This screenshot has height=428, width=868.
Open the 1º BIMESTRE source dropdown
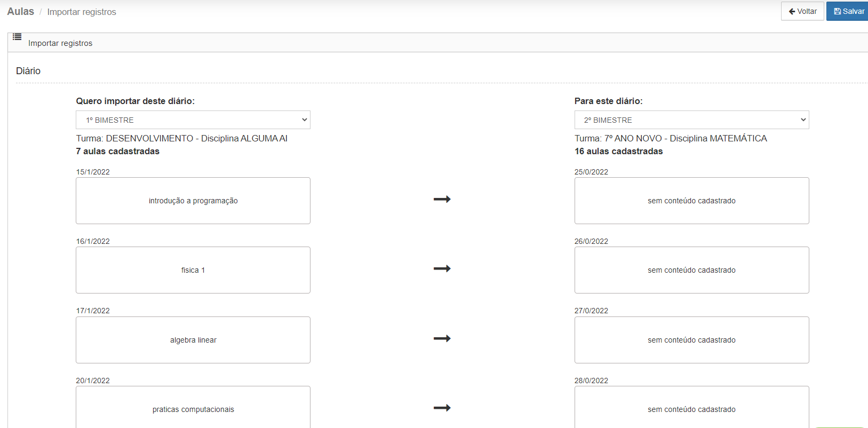[x=193, y=120]
